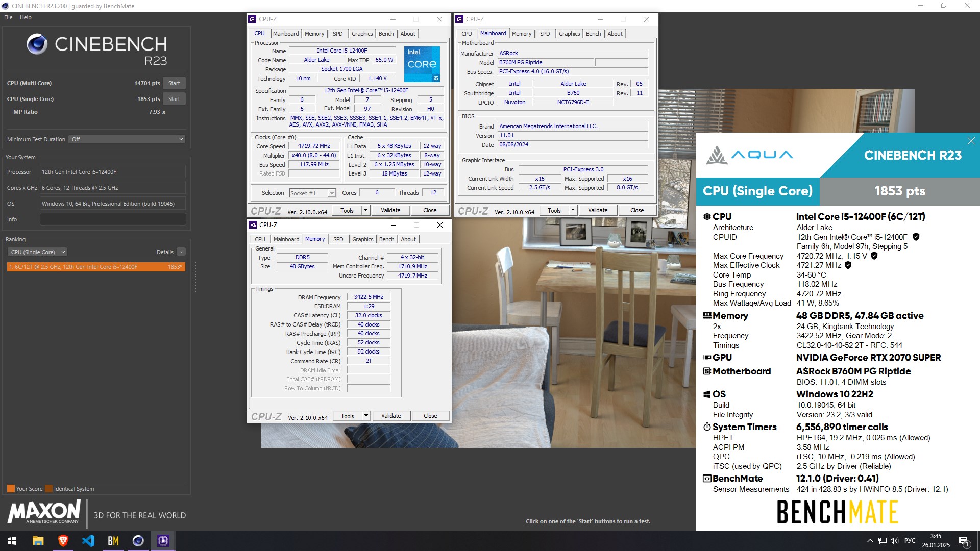Screen dimensions: 980x551
Task: Click the '14701 pts' multi core score
Action: pyautogui.click(x=147, y=83)
